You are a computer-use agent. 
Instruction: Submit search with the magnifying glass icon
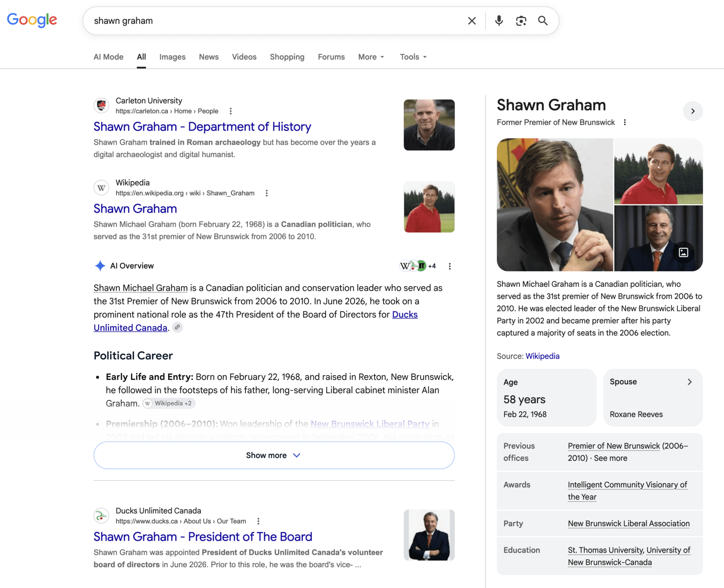(543, 21)
